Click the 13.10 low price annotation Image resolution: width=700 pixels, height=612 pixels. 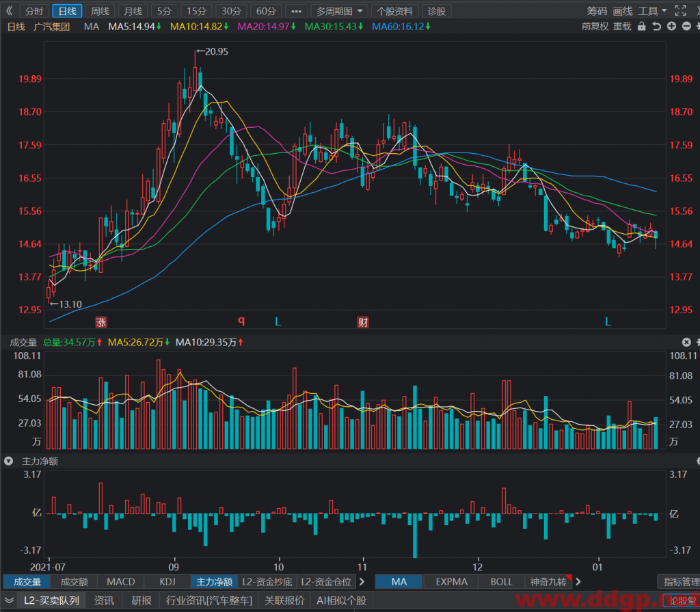tap(66, 304)
